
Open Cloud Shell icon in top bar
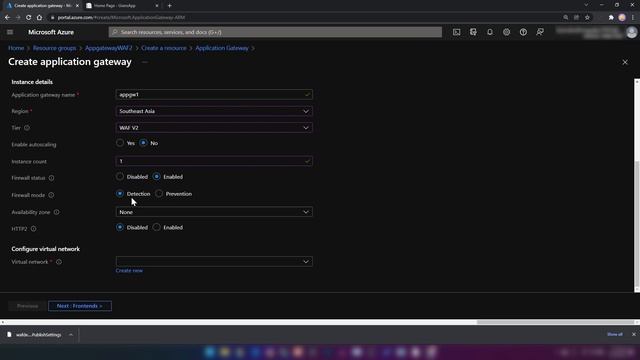click(456, 32)
